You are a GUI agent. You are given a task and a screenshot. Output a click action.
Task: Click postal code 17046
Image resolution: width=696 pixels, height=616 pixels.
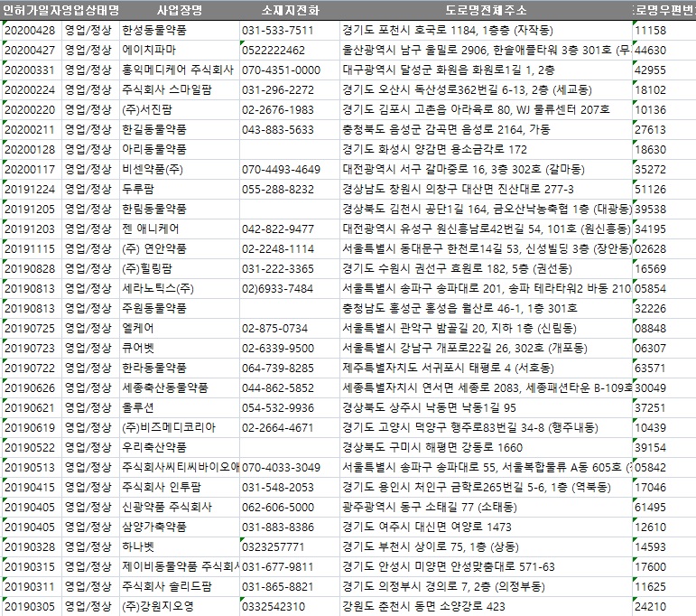pos(664,488)
